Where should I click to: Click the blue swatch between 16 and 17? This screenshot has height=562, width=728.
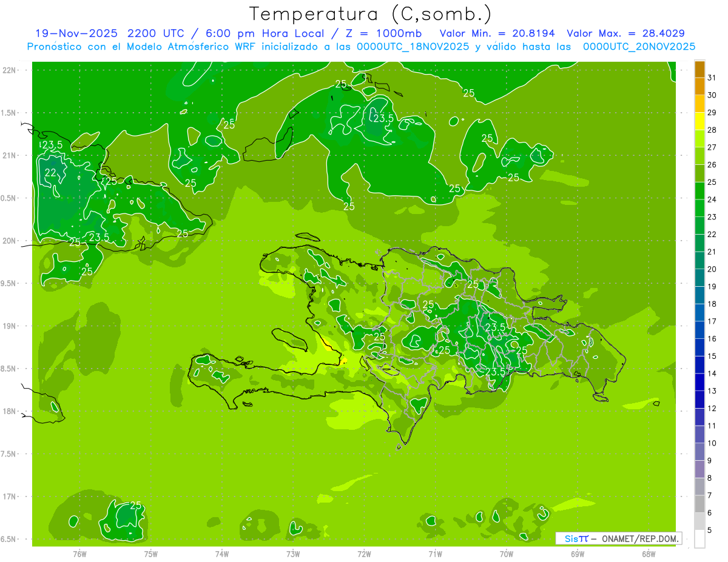700,330
